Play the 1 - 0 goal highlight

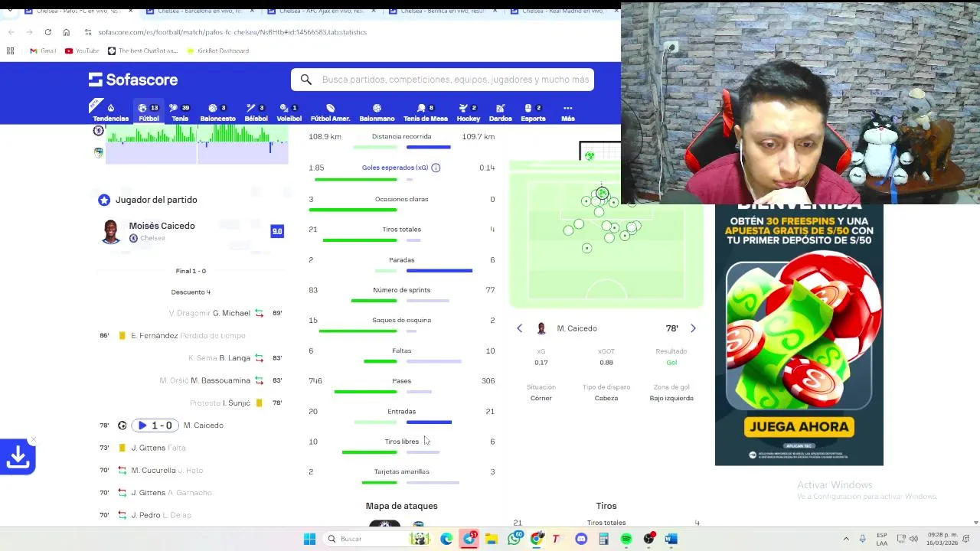155,425
